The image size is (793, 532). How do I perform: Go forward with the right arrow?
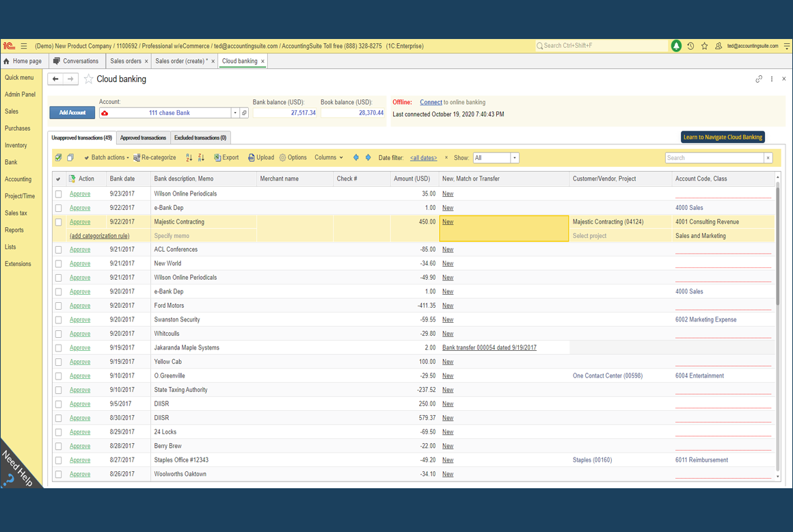click(x=71, y=79)
